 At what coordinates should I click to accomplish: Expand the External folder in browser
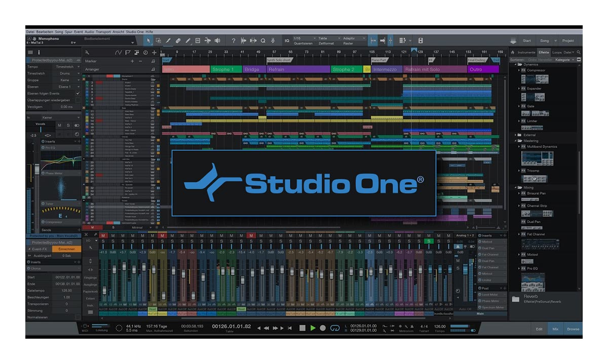tap(515, 135)
